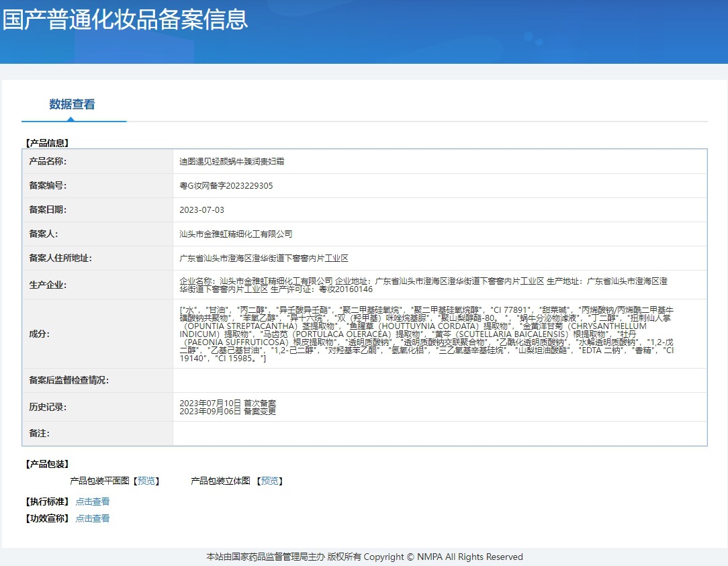Click the 首次备案 history record entry
Screen dimensions: 728x566
(x=228, y=403)
